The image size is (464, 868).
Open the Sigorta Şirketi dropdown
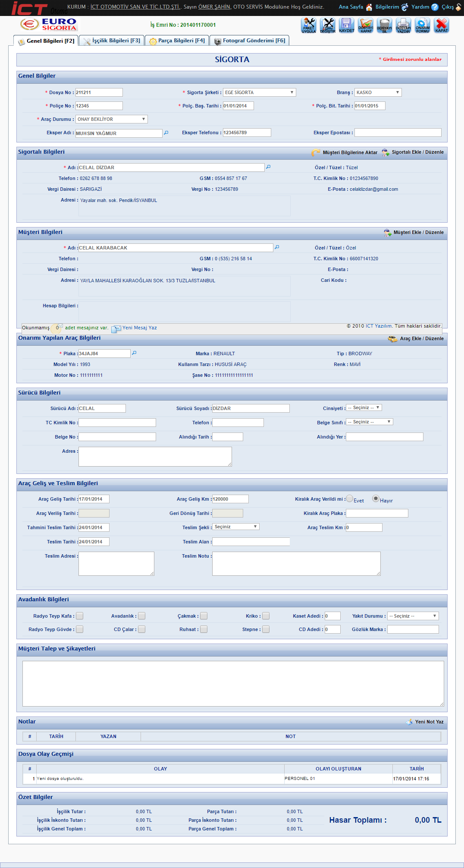pos(259,92)
